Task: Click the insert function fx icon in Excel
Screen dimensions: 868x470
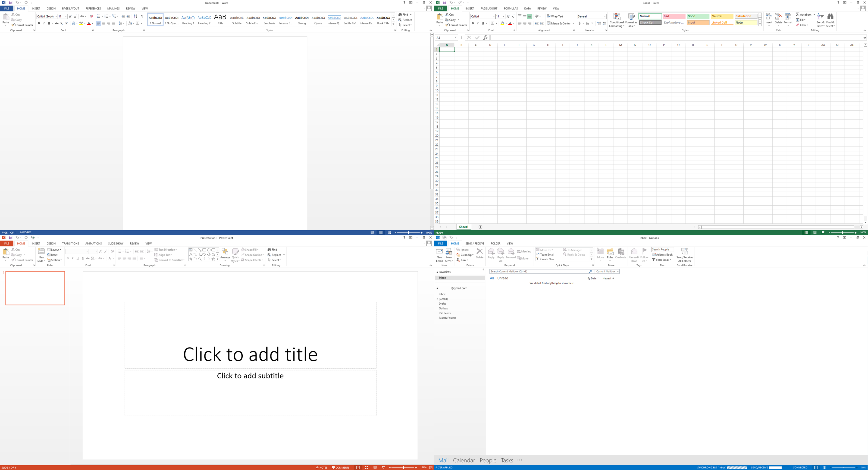Action: (x=485, y=38)
